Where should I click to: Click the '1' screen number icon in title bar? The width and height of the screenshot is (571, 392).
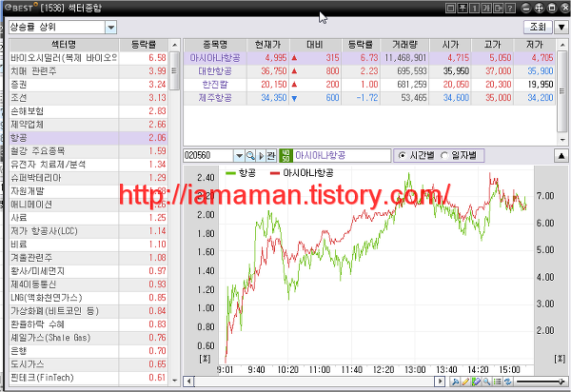coord(475,8)
